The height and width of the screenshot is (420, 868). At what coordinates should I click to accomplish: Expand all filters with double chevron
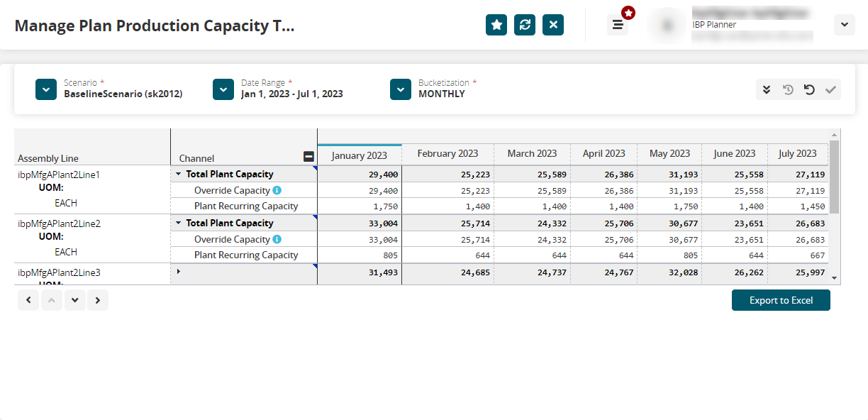click(767, 89)
